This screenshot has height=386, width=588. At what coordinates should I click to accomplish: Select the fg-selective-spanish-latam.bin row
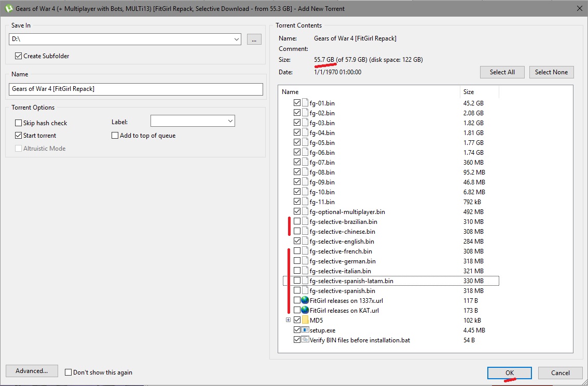tap(391, 281)
